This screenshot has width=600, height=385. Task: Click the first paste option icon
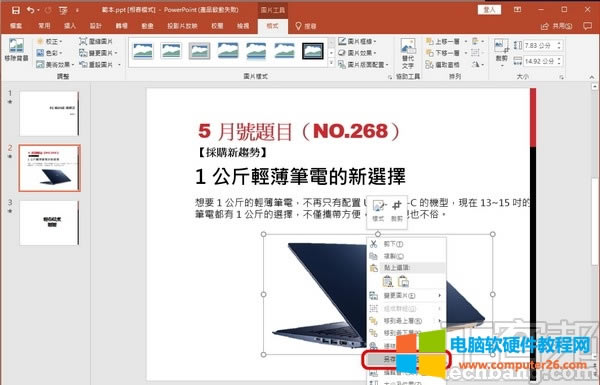click(388, 281)
